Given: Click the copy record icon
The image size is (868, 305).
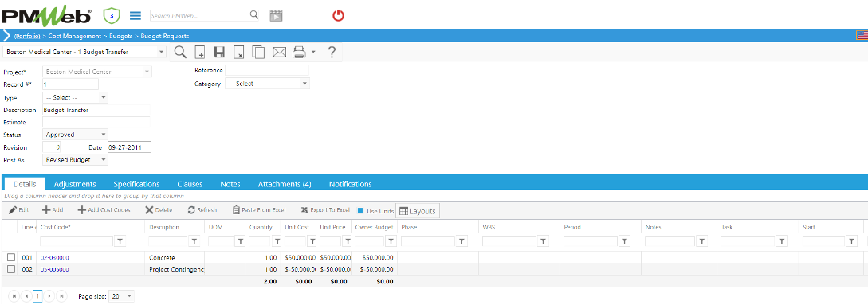Looking at the screenshot, I should (258, 53).
